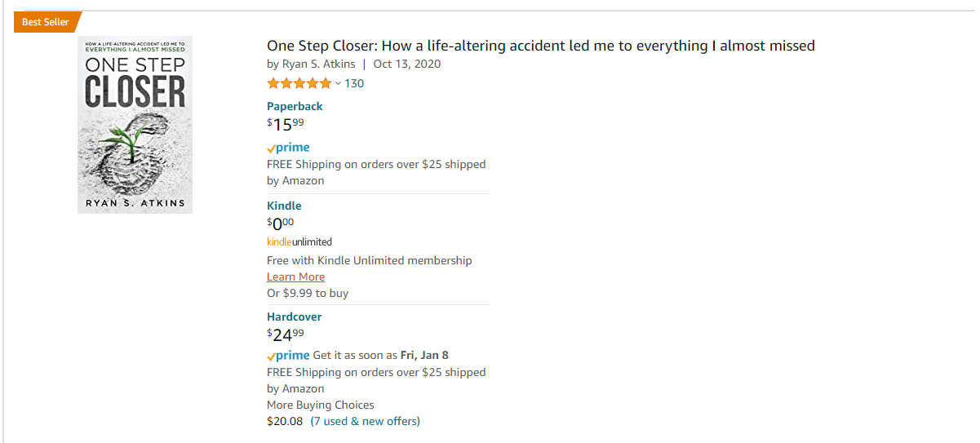This screenshot has height=443, width=980.
Task: Click the kindleunlimited logo
Action: pyautogui.click(x=299, y=241)
